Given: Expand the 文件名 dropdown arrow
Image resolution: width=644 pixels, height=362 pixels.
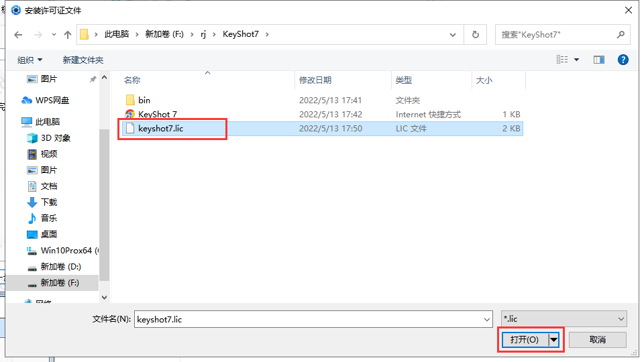Looking at the screenshot, I should pos(487,319).
